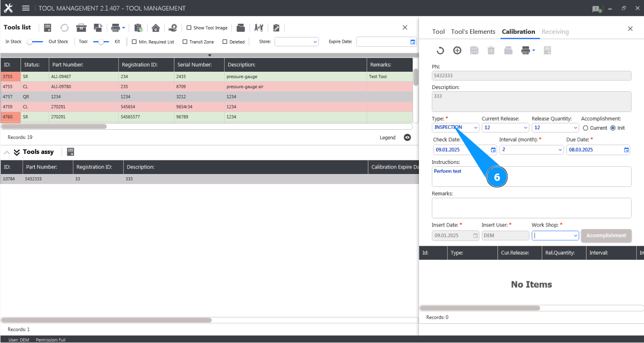Toggle the In Stock / Out Stock slider

pyautogui.click(x=35, y=42)
